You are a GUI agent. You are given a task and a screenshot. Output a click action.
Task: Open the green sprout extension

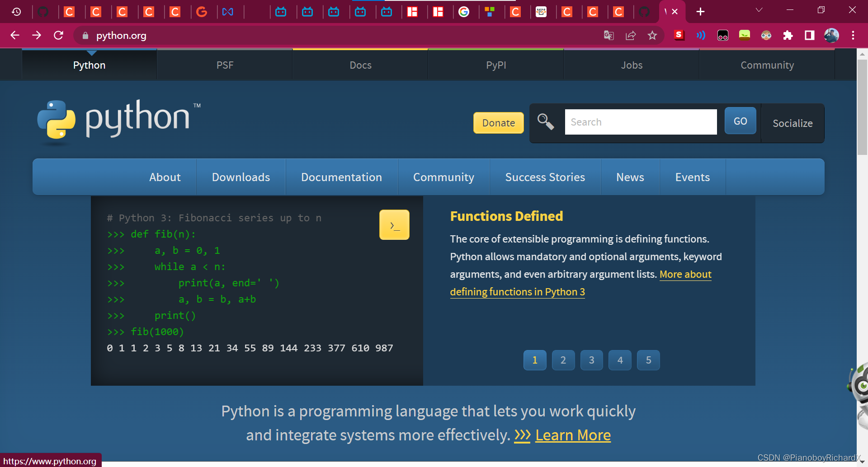(745, 35)
